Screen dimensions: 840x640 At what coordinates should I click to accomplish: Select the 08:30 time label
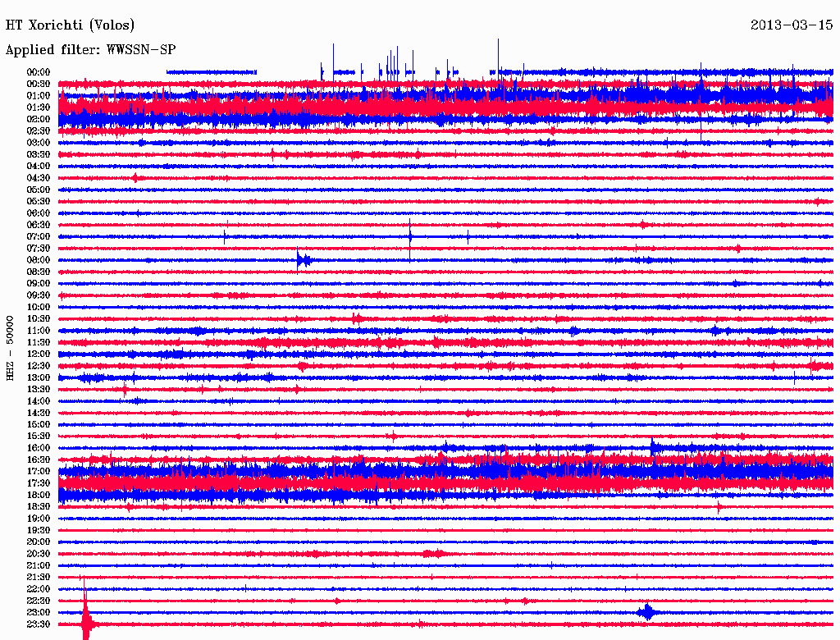pos(39,272)
